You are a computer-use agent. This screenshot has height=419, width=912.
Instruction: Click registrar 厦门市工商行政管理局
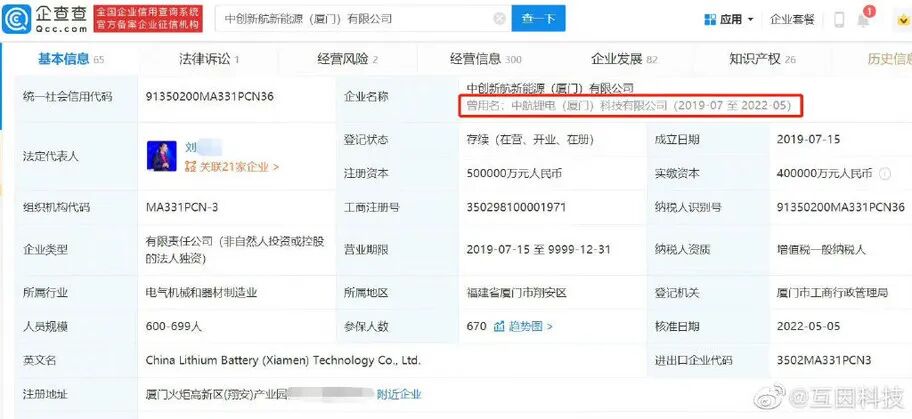[x=832, y=293]
